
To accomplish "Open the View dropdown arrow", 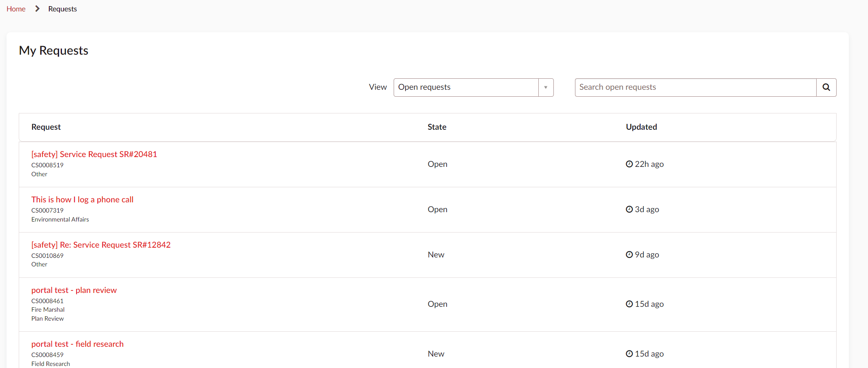I will [x=546, y=87].
